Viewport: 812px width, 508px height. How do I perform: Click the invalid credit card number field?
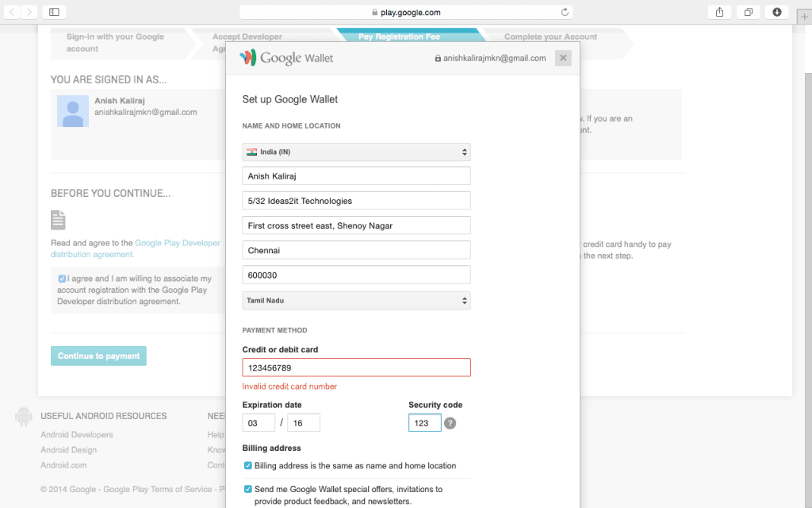[x=355, y=367]
